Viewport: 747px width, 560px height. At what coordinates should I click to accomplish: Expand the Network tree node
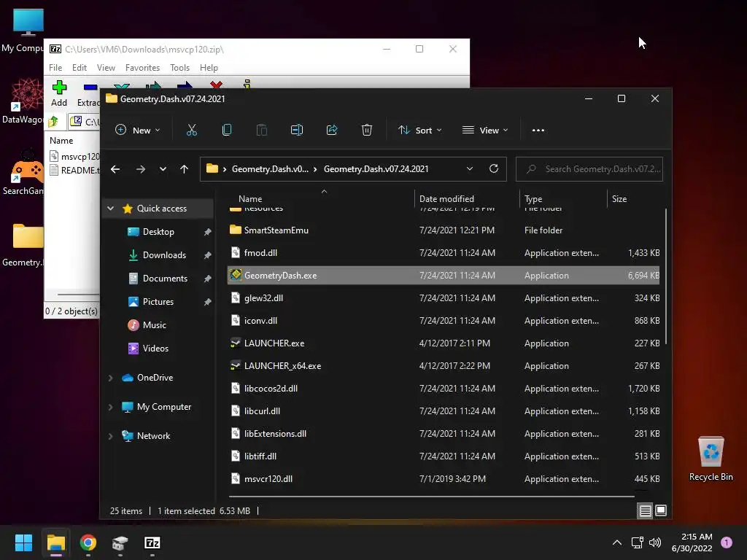(x=111, y=436)
